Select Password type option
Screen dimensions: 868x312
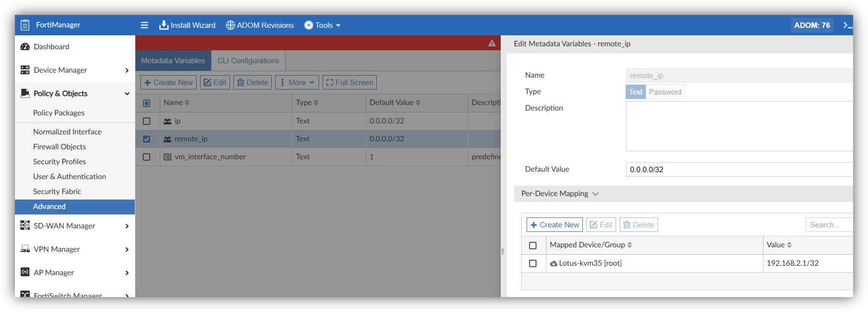click(x=665, y=92)
